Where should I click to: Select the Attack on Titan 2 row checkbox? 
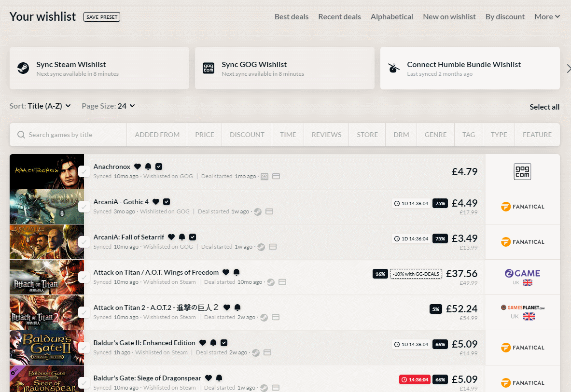84,312
